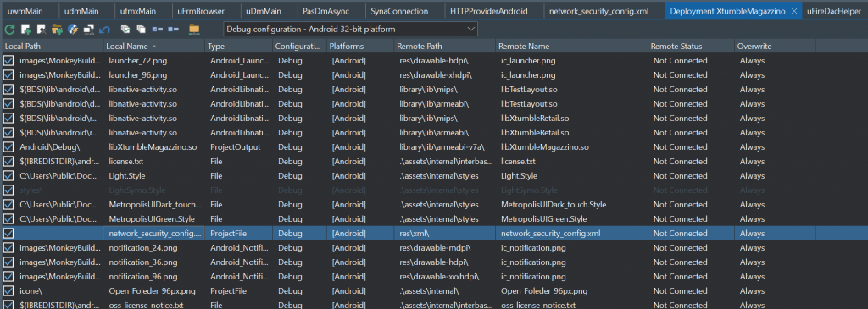
Task: Click the ProjectOutput type cell
Action: pos(238,147)
